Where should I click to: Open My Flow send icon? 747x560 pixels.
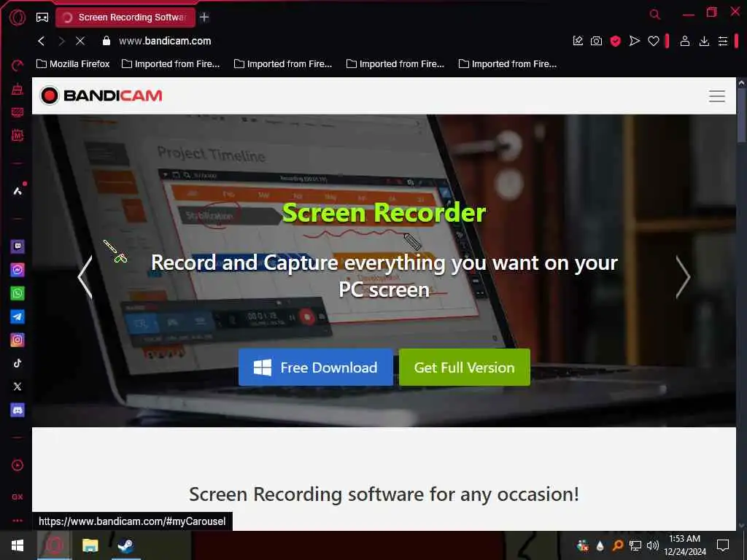pos(634,41)
